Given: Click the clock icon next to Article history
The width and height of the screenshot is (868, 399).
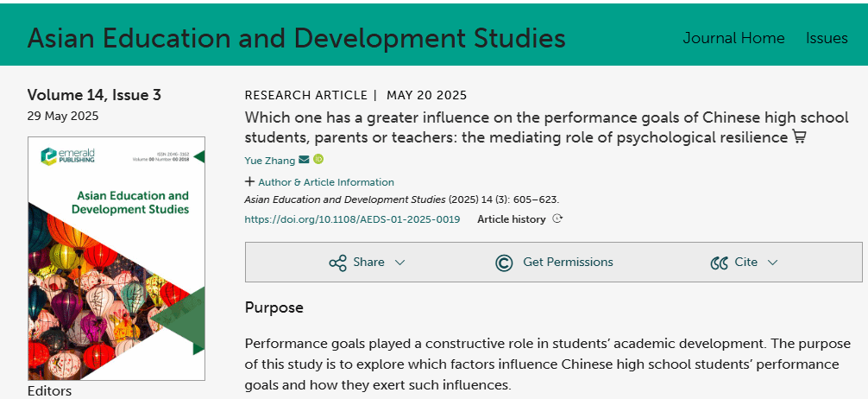Looking at the screenshot, I should click(x=557, y=219).
